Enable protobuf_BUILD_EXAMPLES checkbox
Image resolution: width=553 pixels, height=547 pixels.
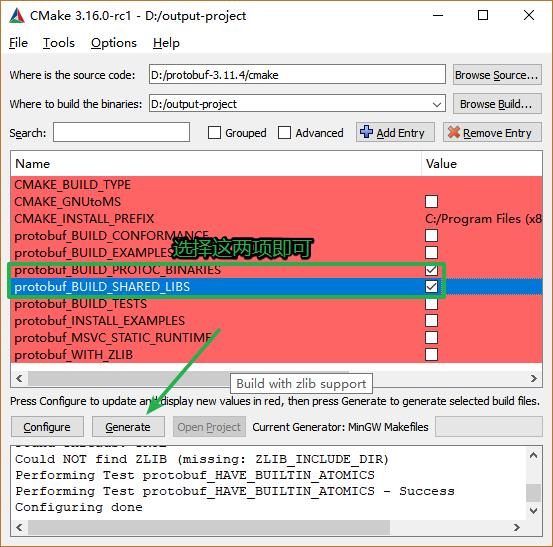[431, 253]
